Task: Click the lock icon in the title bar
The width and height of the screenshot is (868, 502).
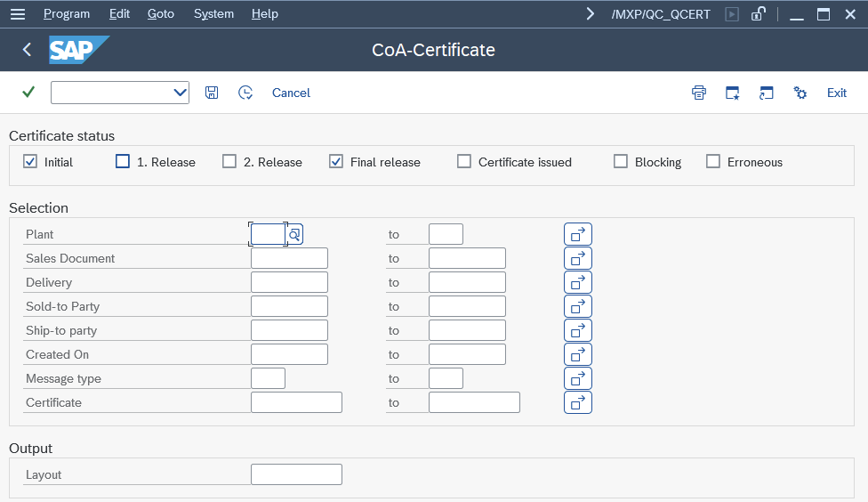Action: pyautogui.click(x=759, y=14)
